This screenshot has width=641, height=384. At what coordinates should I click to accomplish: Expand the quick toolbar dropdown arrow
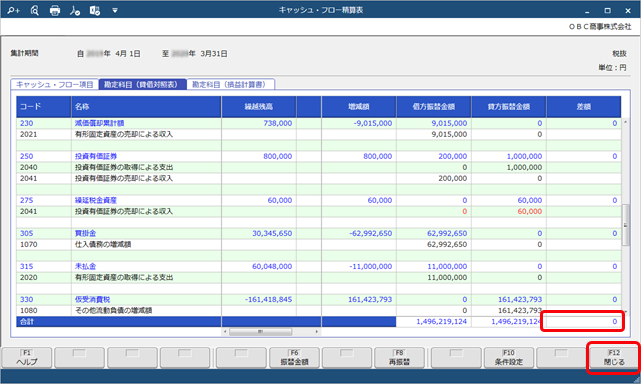pos(115,11)
